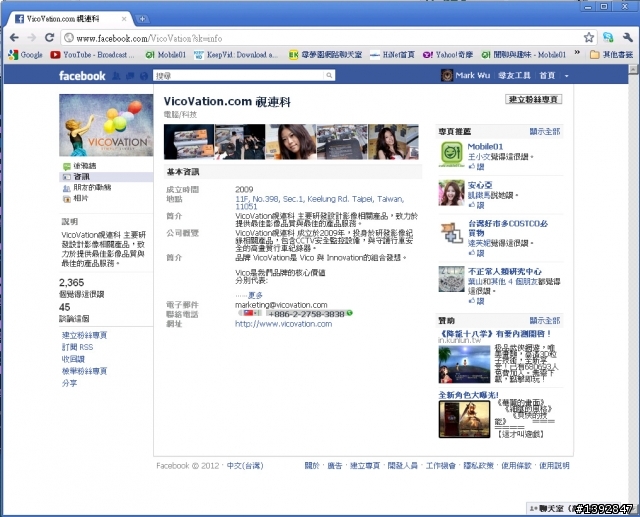Reload the page with the refresh icon
The width and height of the screenshot is (640, 517).
(x=49, y=38)
